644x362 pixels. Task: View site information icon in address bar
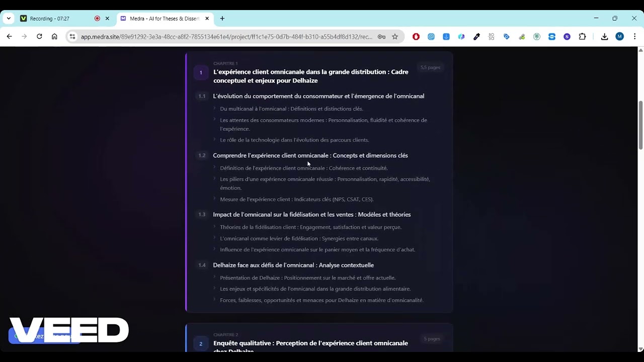click(72, 37)
